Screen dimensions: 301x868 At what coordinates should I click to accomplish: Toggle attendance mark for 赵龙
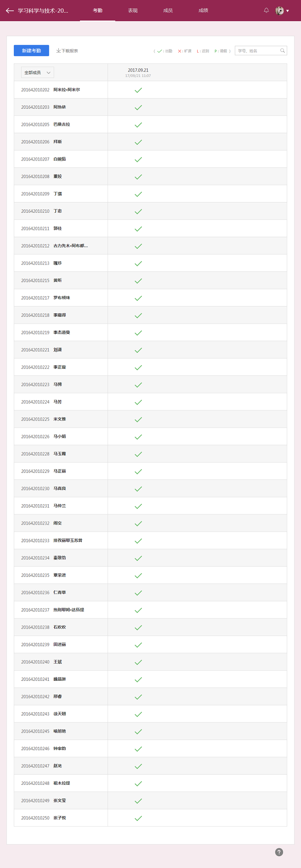138,766
